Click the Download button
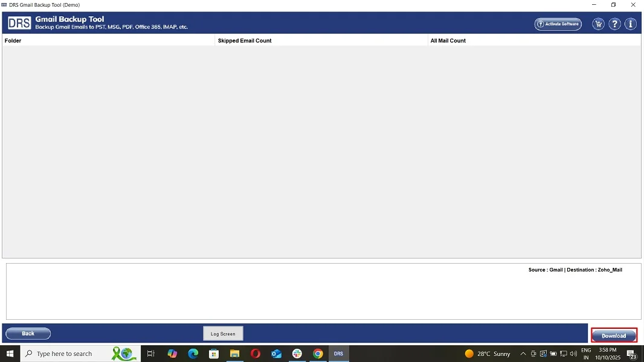Viewport: 644px width, 362px height. click(614, 335)
